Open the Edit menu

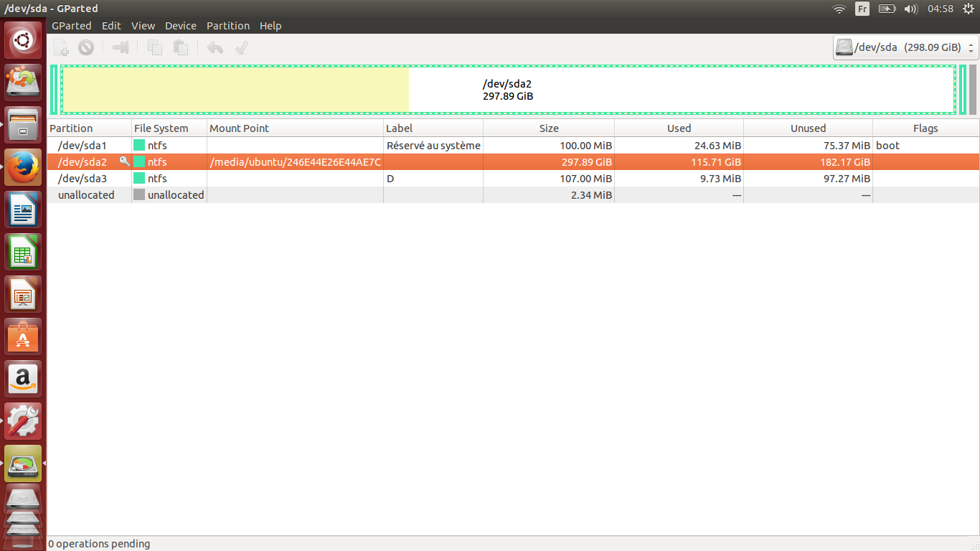coord(111,25)
